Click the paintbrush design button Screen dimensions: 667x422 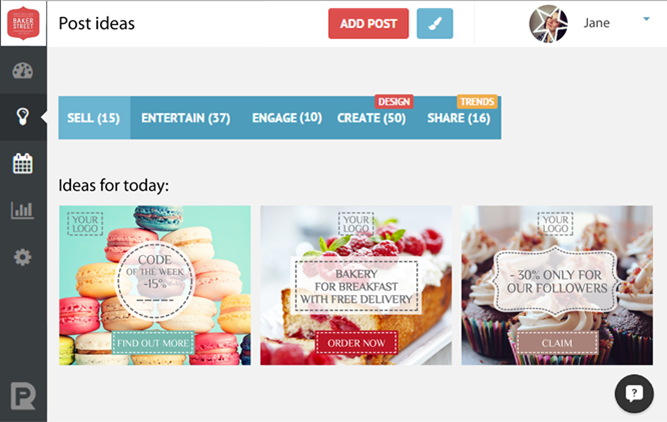(x=435, y=24)
